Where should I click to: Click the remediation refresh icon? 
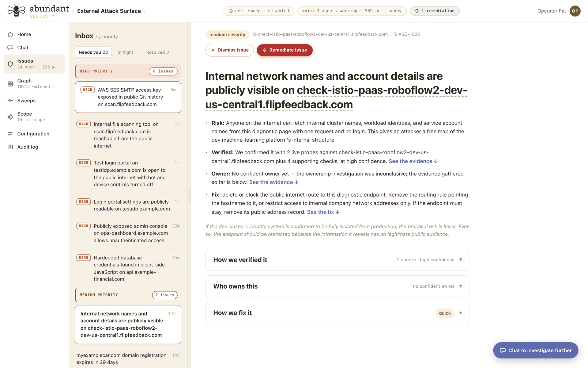(417, 11)
